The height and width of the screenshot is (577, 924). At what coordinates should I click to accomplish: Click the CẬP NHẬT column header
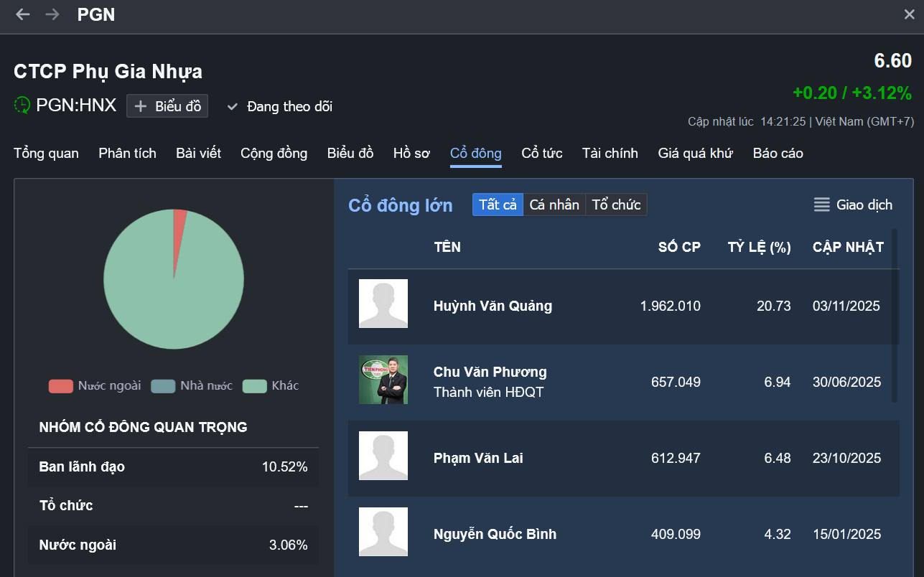848,247
